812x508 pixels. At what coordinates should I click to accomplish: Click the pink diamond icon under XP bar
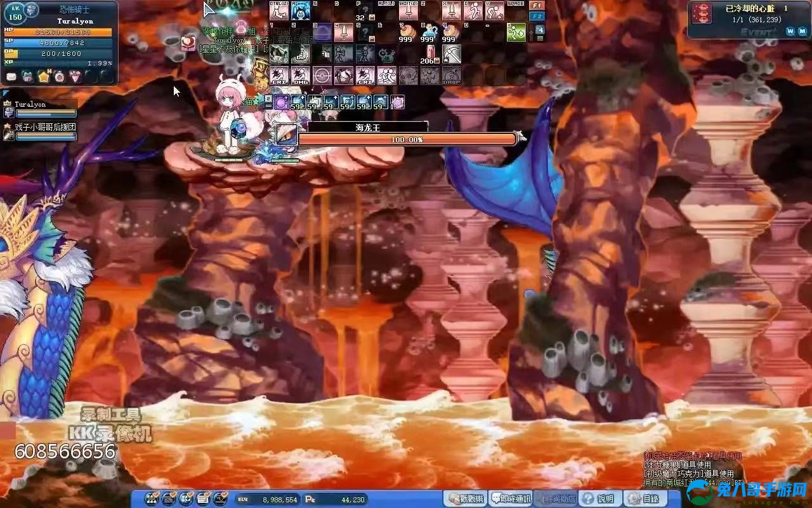pos(75,77)
